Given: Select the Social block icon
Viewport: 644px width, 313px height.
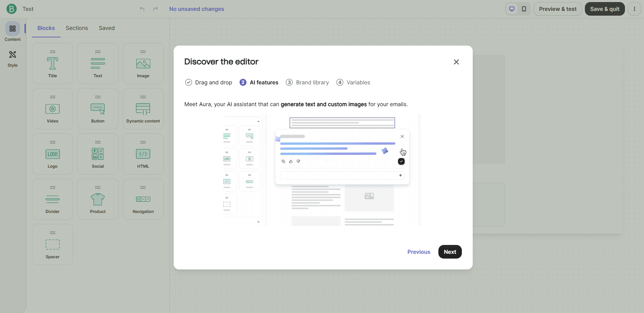Looking at the screenshot, I should click(98, 154).
